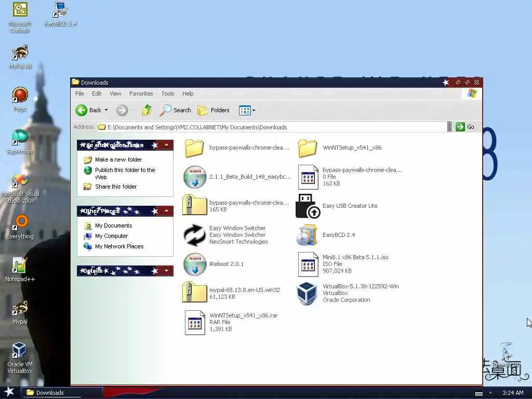
Task: Click Downloads taskbar button
Action: tap(62, 393)
